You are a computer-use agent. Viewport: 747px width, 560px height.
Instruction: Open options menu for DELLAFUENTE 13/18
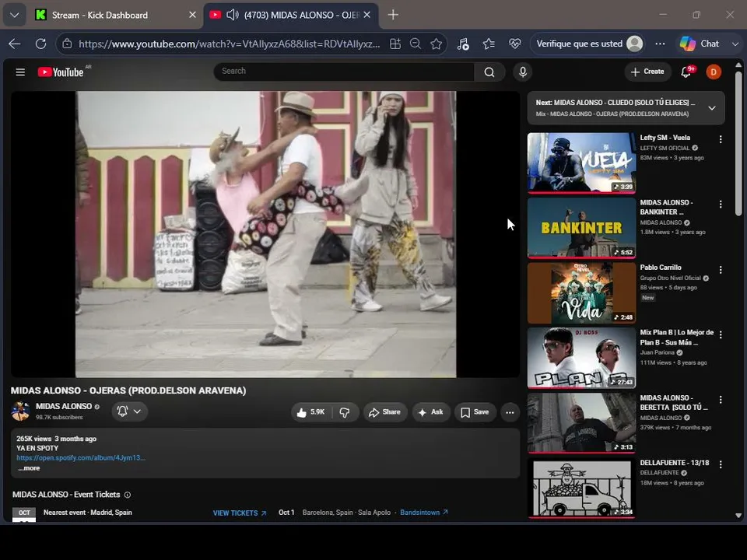click(x=721, y=465)
